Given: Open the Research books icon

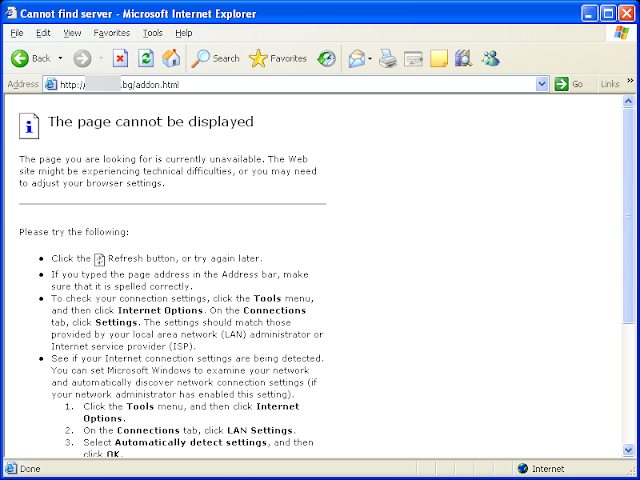Looking at the screenshot, I should click(x=464, y=58).
